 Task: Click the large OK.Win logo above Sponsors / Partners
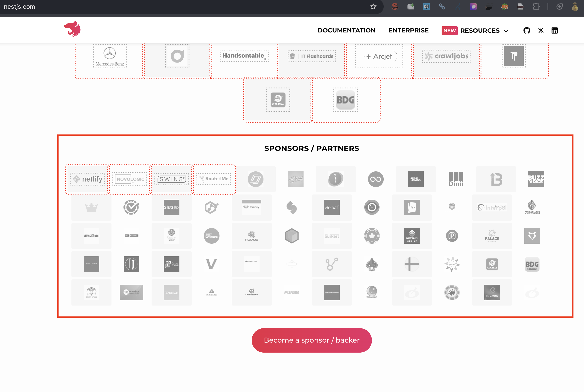pyautogui.click(x=278, y=100)
